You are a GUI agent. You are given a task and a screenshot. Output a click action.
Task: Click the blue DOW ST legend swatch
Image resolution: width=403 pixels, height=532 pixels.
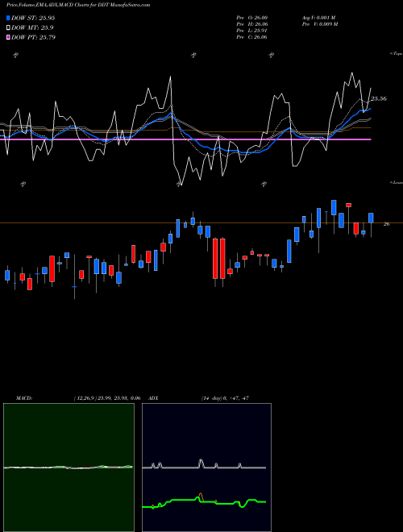coord(8,18)
